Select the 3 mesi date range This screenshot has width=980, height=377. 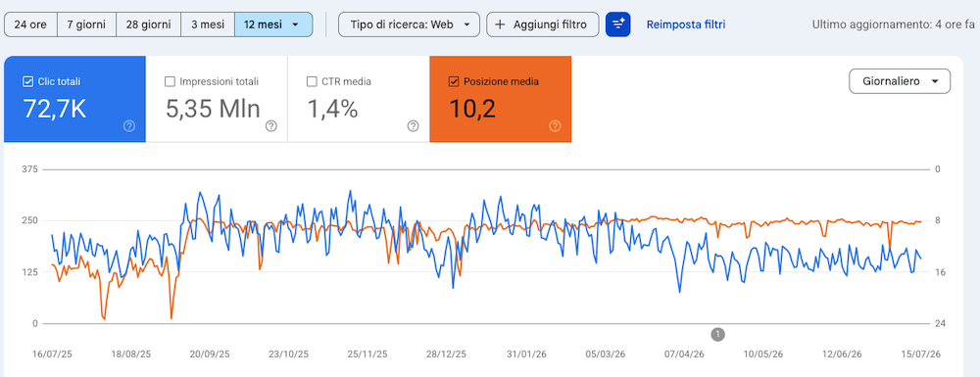(x=208, y=24)
